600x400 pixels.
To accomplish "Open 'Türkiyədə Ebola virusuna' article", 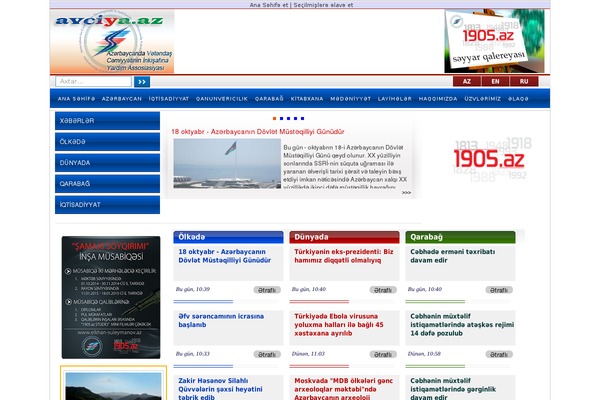I will pos(339,325).
